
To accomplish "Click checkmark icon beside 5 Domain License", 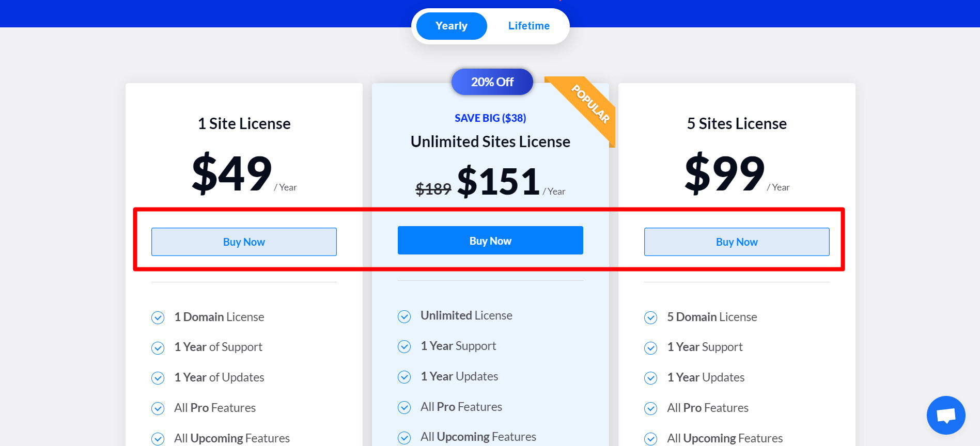I will (x=650, y=317).
